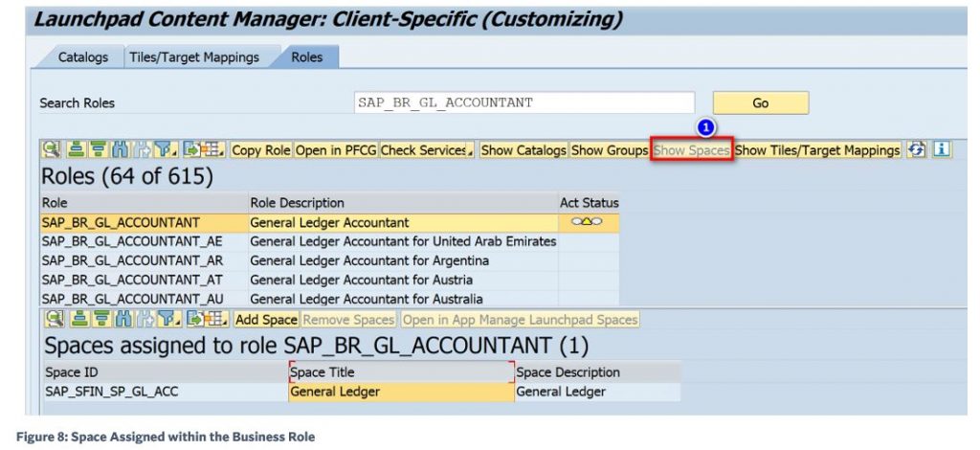Sort ascending in the Roles list toolbar
The width and height of the screenshot is (980, 450).
pyautogui.click(x=77, y=149)
